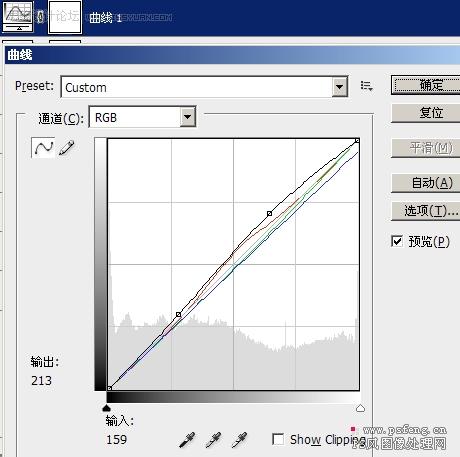
Task: Open the preset options menu icon
Action: pos(366,86)
